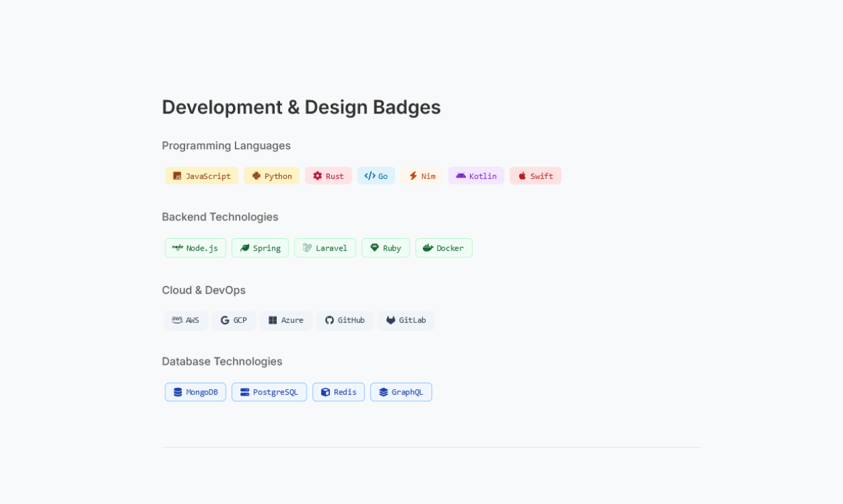This screenshot has width=843, height=504.
Task: Click the MongoDB database icon
Action: (178, 392)
